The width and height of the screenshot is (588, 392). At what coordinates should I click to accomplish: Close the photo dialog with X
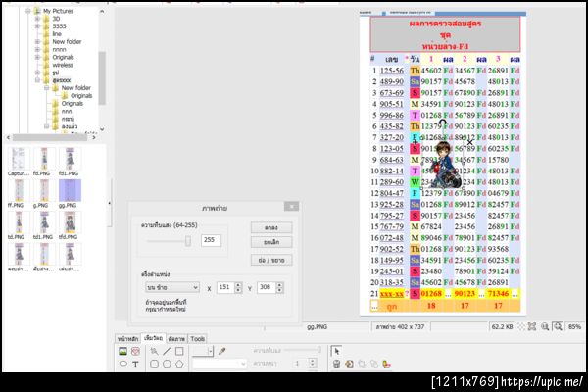point(291,207)
